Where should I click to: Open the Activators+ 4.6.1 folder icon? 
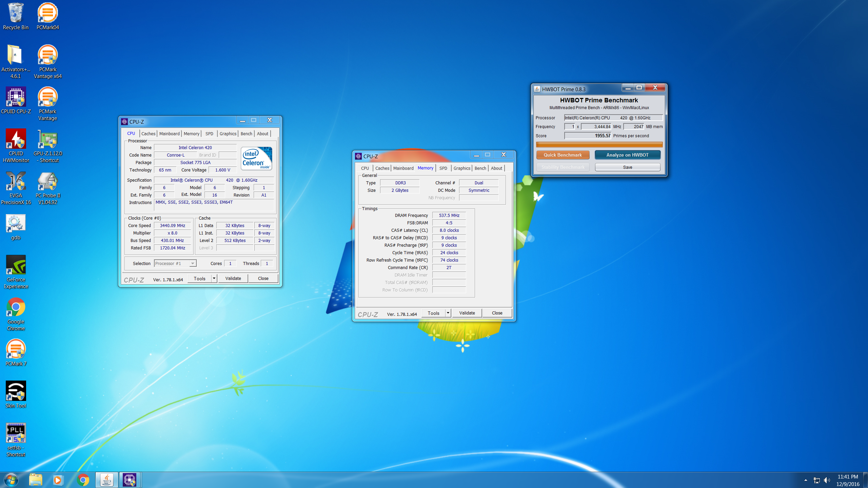[16, 62]
